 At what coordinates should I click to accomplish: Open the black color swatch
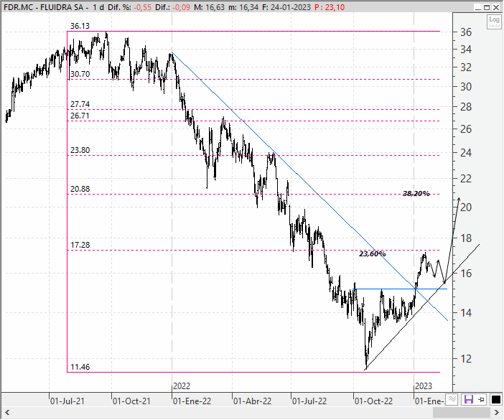[x=496, y=400]
